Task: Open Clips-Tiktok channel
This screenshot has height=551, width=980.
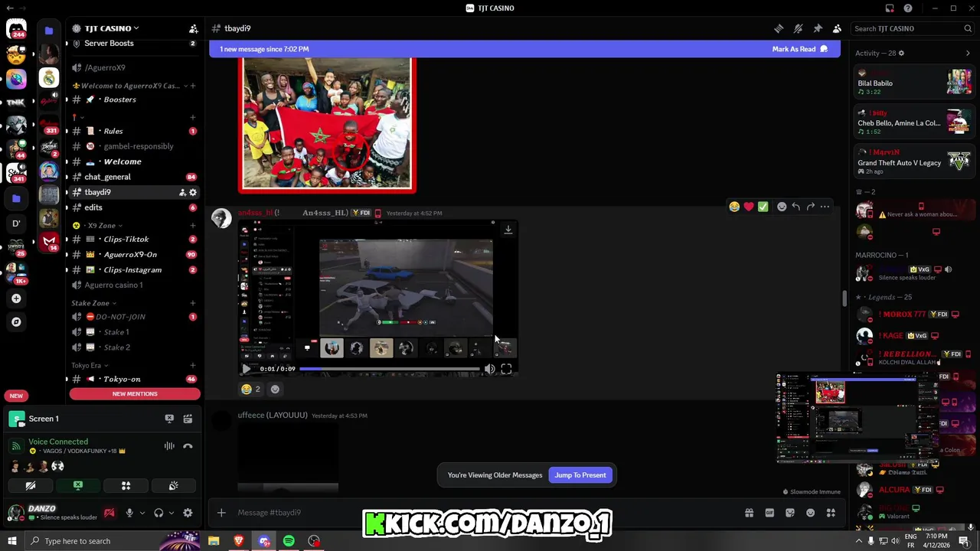Action: point(134,240)
